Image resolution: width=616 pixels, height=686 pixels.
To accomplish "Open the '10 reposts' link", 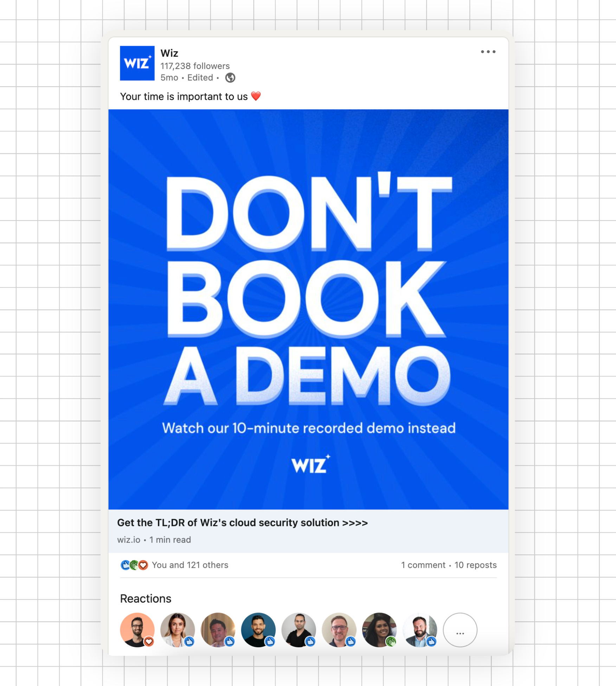I will 475,565.
